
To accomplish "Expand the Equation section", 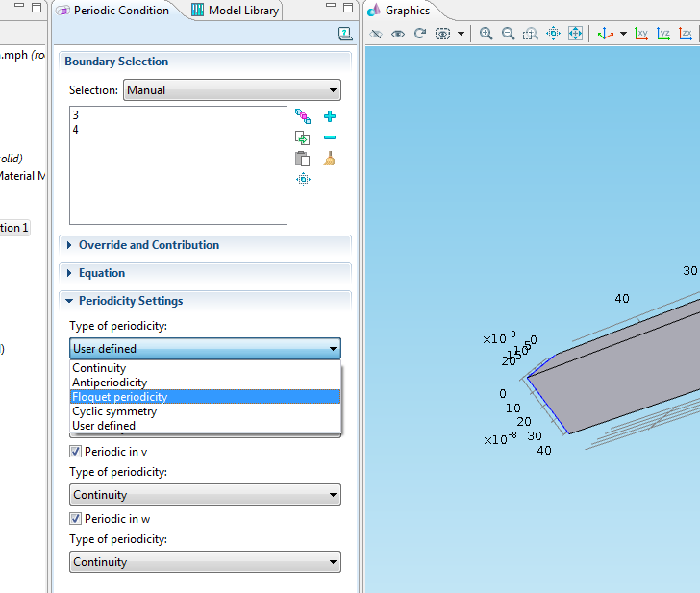I will coord(101,273).
